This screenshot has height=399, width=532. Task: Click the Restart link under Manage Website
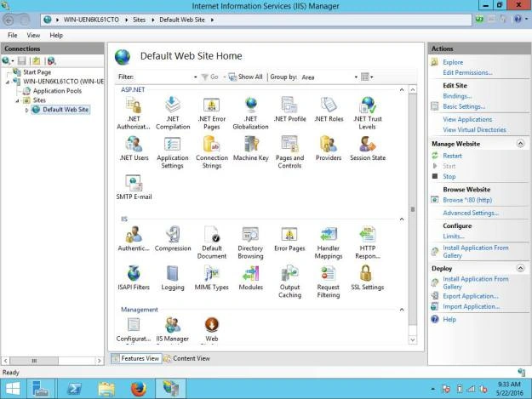click(452, 156)
